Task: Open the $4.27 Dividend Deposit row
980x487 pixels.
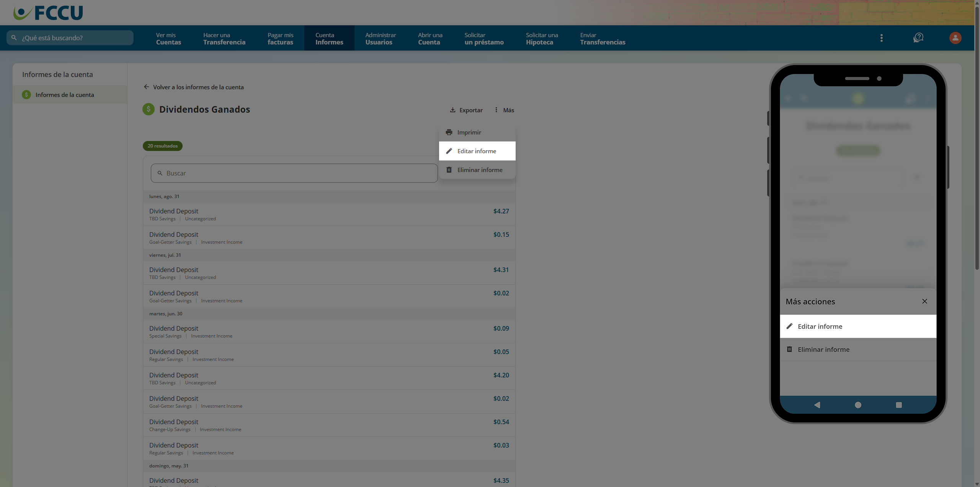Action: 329,214
